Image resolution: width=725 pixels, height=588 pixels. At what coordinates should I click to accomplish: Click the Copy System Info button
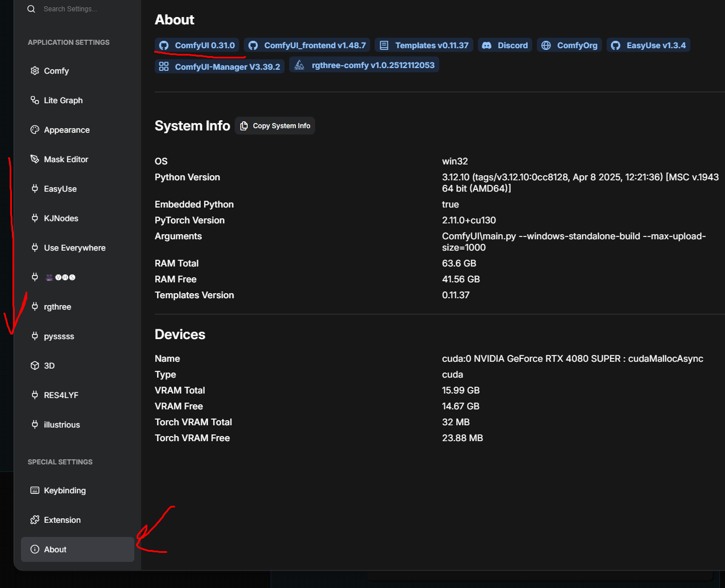point(275,126)
